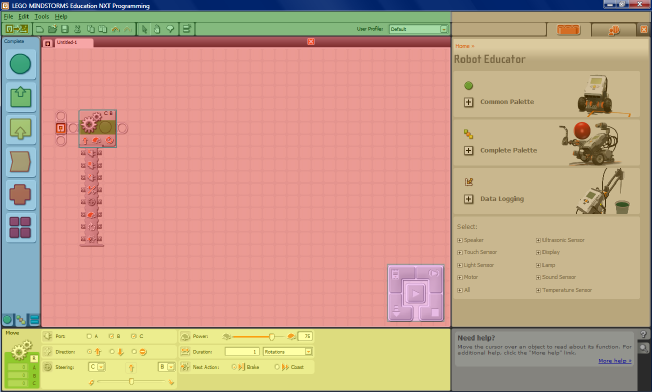Open the Flow blocks palette
This screenshot has height=392, width=652.
pyautogui.click(x=20, y=162)
